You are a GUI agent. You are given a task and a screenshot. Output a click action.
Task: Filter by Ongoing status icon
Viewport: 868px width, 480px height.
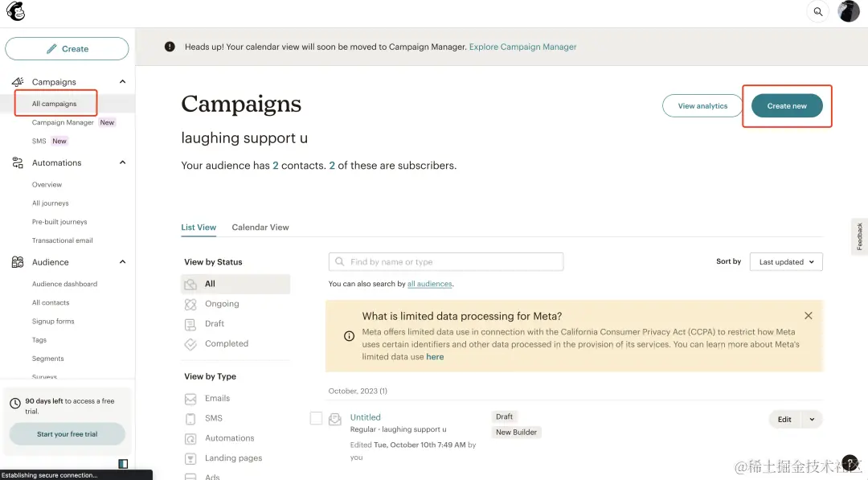tap(190, 304)
